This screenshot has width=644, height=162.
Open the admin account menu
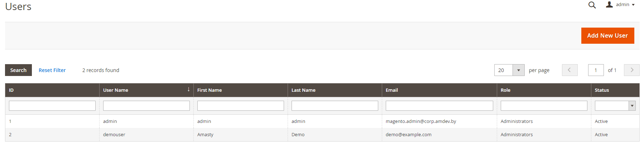point(620,5)
